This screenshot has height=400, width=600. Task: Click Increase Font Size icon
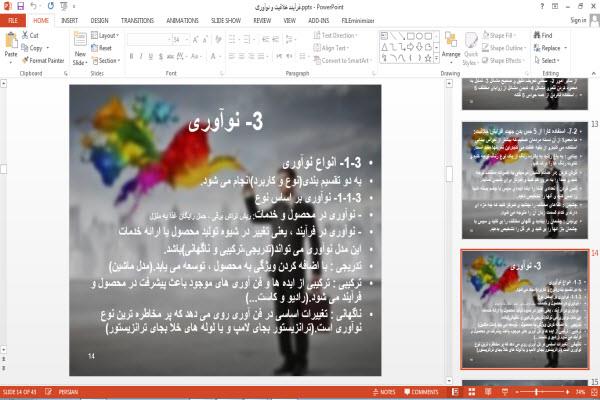[196, 39]
